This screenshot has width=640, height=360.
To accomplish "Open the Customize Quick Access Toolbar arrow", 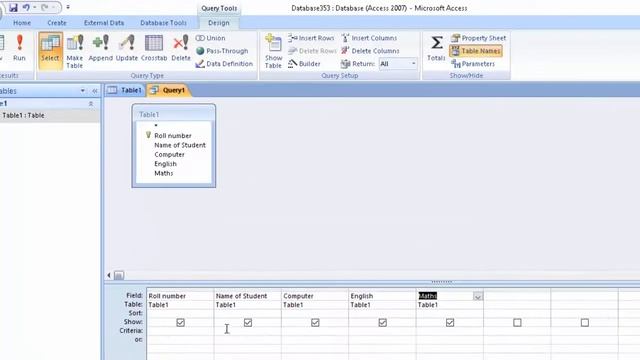I will click(68, 7).
